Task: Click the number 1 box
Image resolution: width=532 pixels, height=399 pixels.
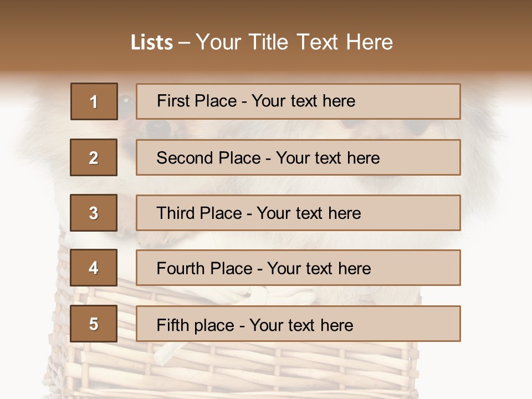Action: point(94,101)
